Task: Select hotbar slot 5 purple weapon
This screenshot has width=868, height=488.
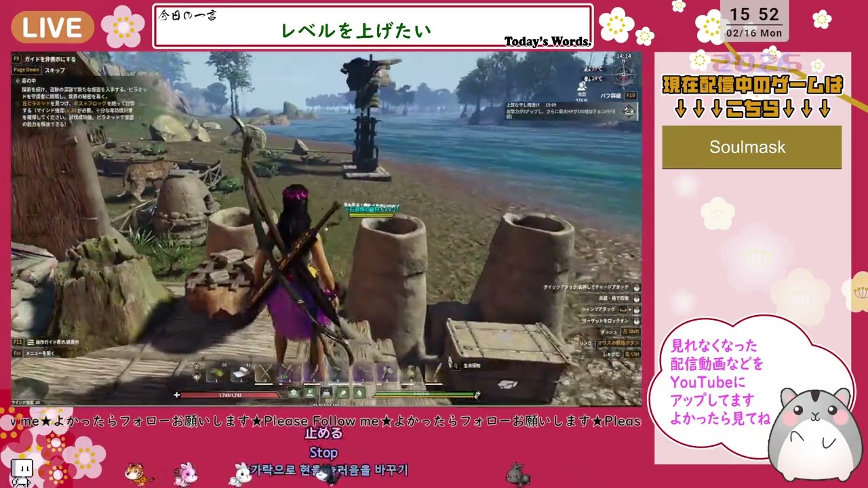Action: coord(313,373)
